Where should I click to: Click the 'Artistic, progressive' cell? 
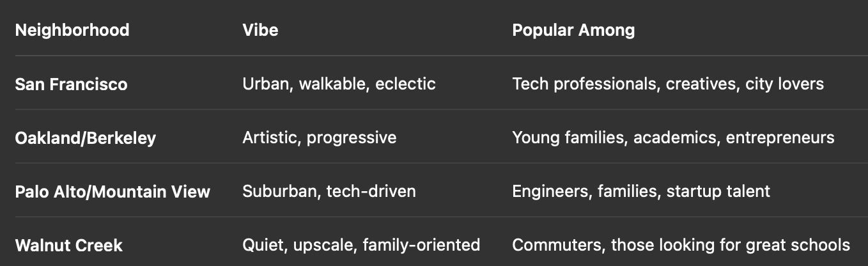pyautogui.click(x=320, y=138)
